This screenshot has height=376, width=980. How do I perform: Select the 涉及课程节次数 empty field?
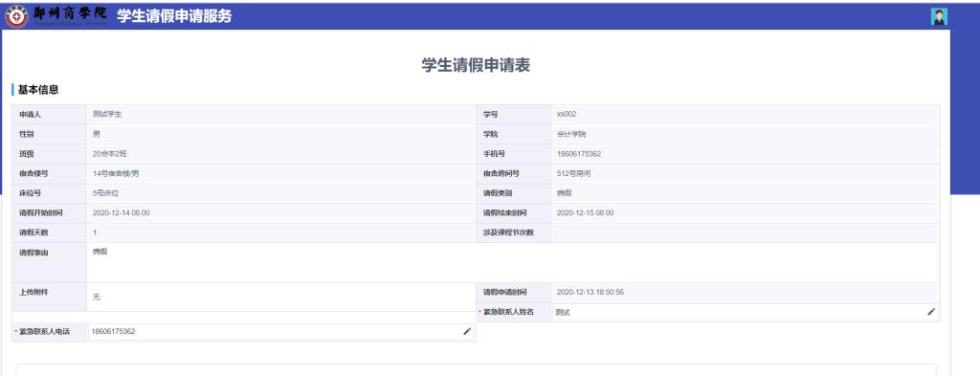tap(745, 233)
